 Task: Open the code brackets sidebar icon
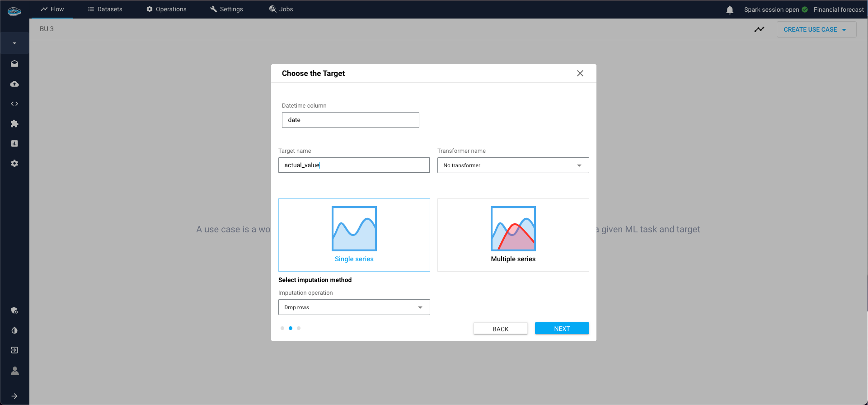click(14, 104)
